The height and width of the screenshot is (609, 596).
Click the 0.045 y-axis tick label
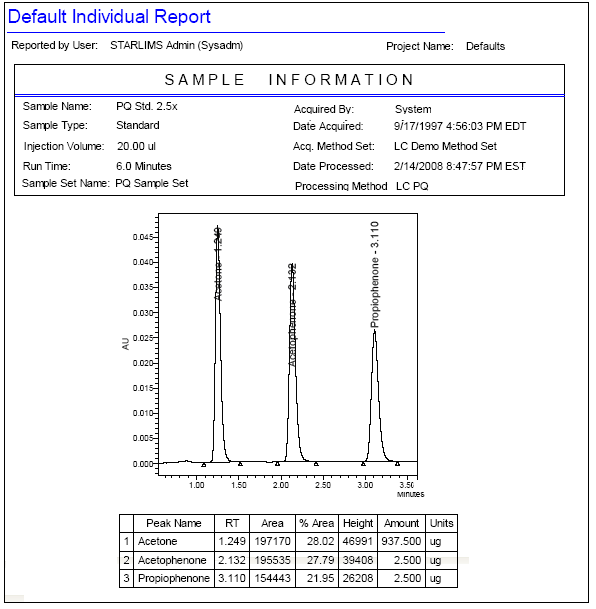coord(143,237)
